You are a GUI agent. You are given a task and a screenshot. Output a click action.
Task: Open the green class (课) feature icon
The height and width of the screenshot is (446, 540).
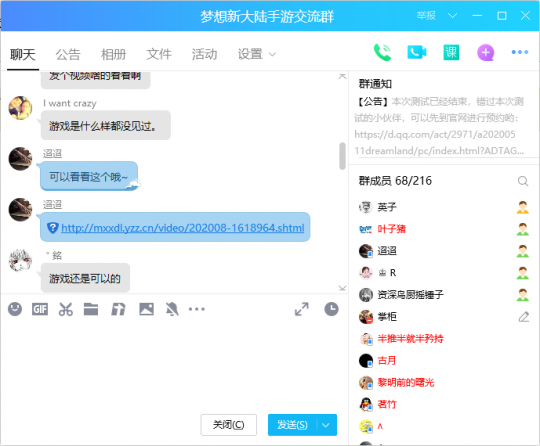(451, 52)
